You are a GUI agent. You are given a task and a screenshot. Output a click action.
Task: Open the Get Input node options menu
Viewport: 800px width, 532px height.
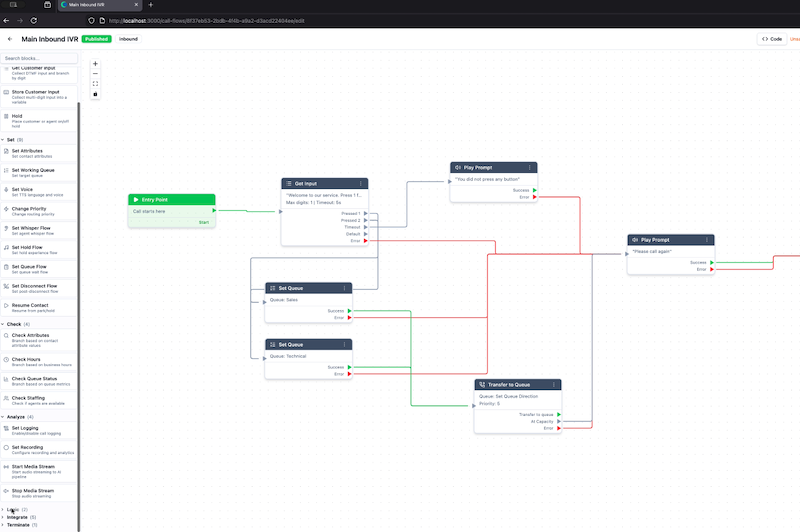point(361,184)
